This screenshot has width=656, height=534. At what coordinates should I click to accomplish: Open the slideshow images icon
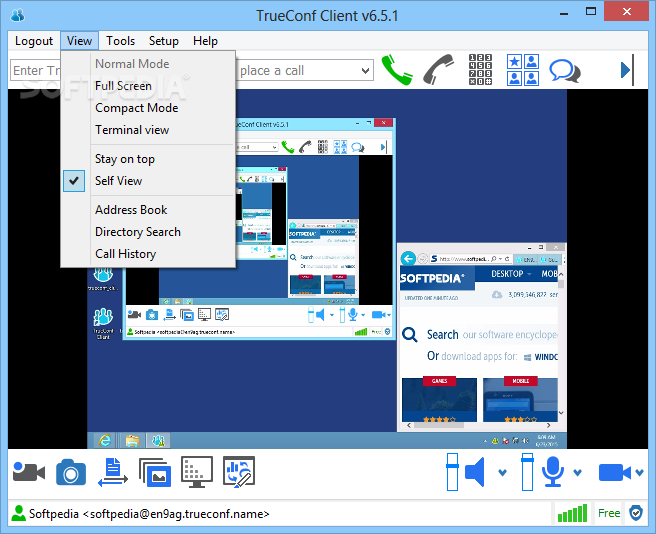point(155,472)
